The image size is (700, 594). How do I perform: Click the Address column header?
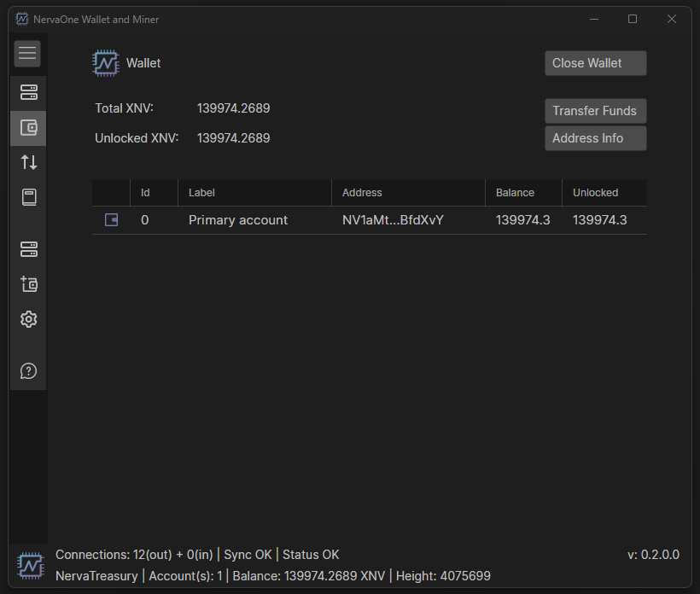click(362, 193)
